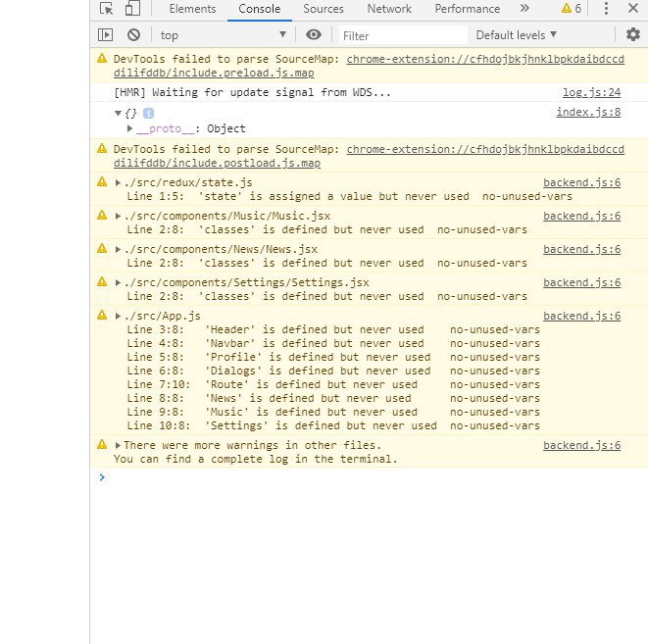
Task: Show more tabs via the double chevron
Action: (524, 8)
